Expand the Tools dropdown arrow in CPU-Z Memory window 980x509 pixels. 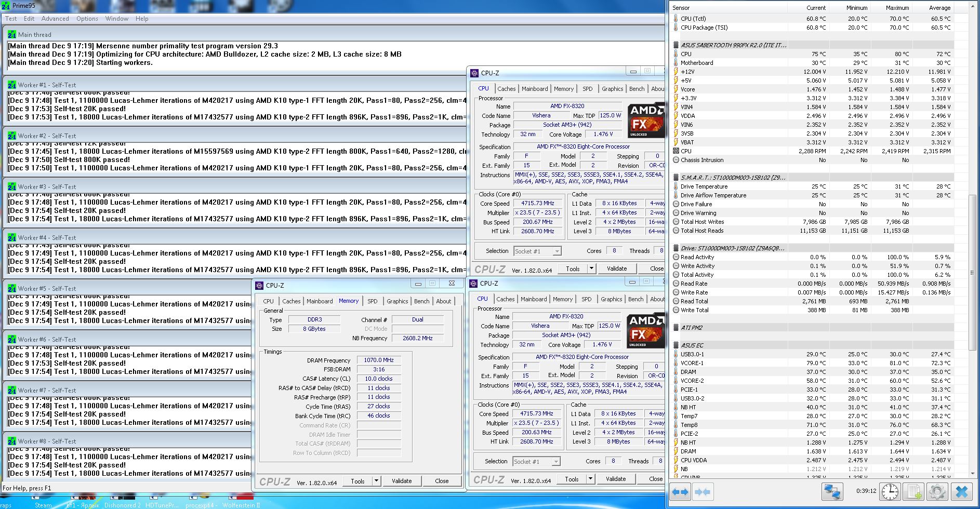click(376, 481)
